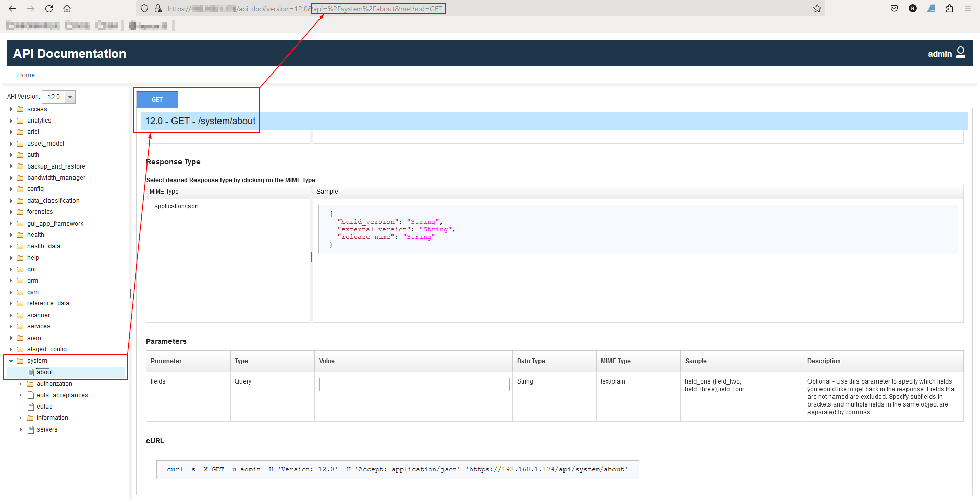
Task: Open the browser hamburger menu
Action: tap(968, 8)
